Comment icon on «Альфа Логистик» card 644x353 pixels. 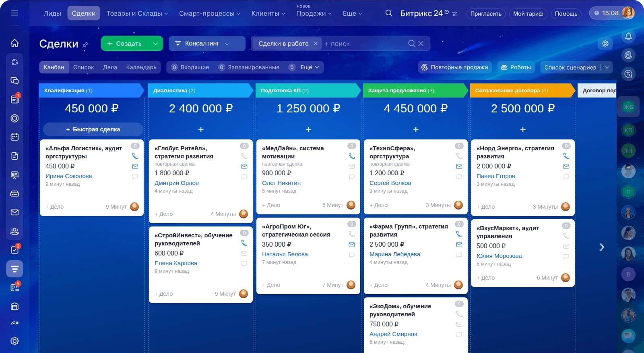coord(135,177)
